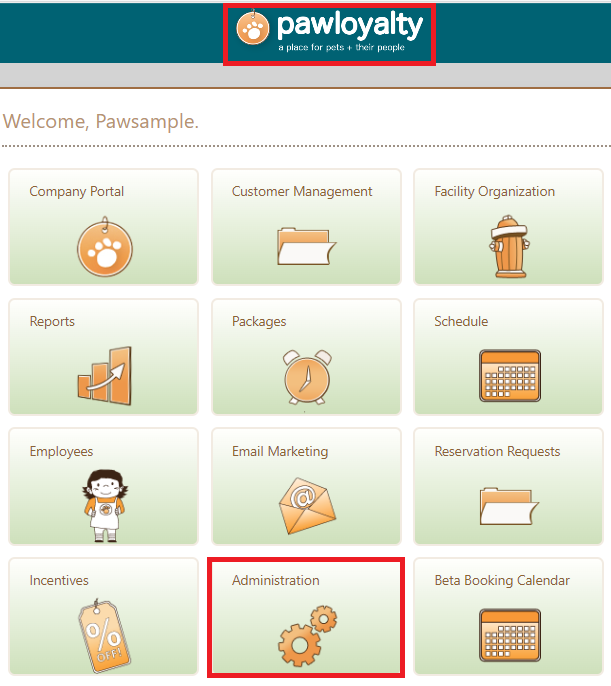Open the Incentives percent-off tag icon
This screenshot has width=611, height=686.
[x=105, y=636]
